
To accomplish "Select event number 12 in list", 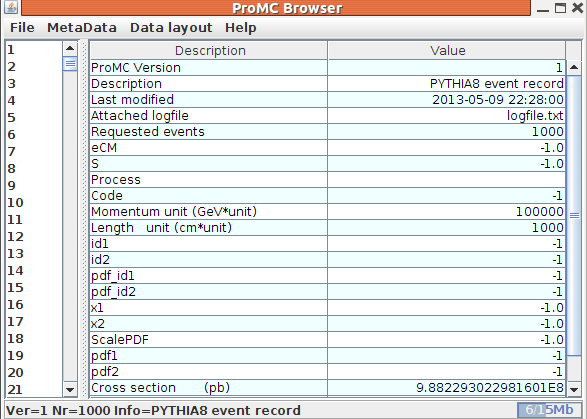I will (34, 237).
